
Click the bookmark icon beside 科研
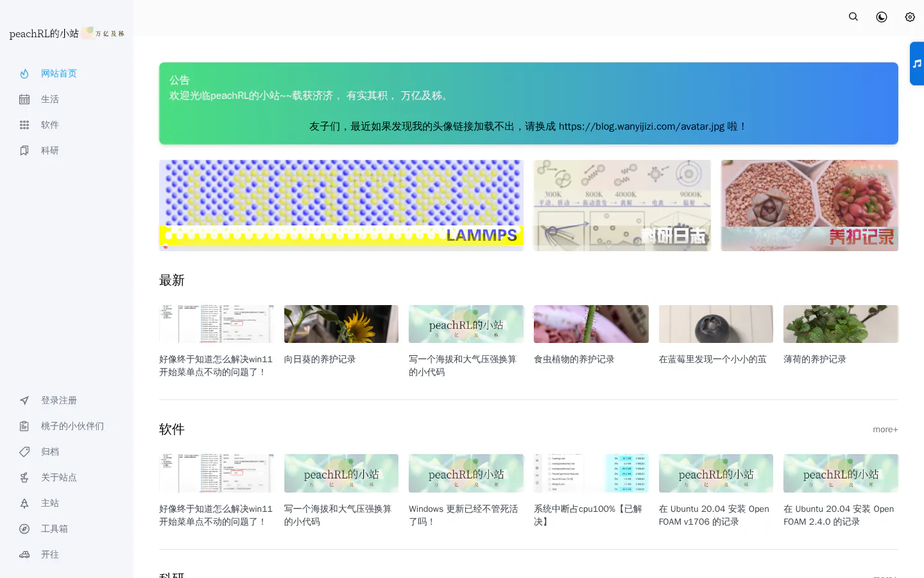(x=24, y=151)
